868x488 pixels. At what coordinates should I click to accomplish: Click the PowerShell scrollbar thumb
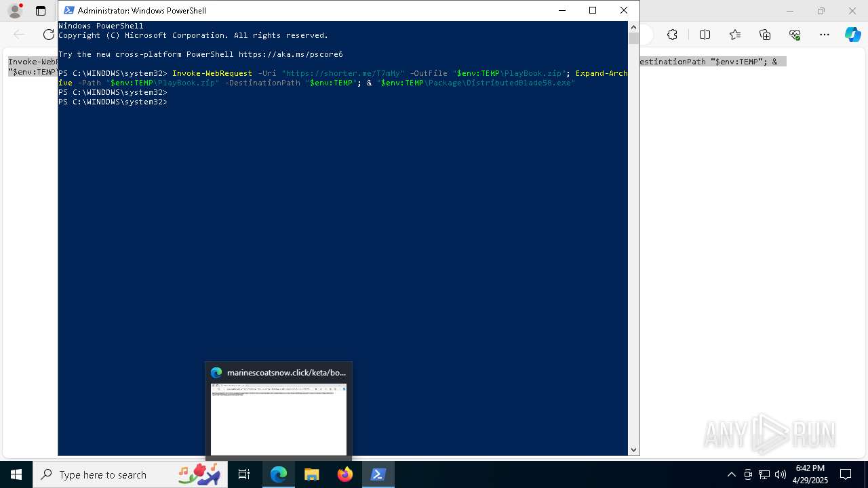[x=633, y=39]
